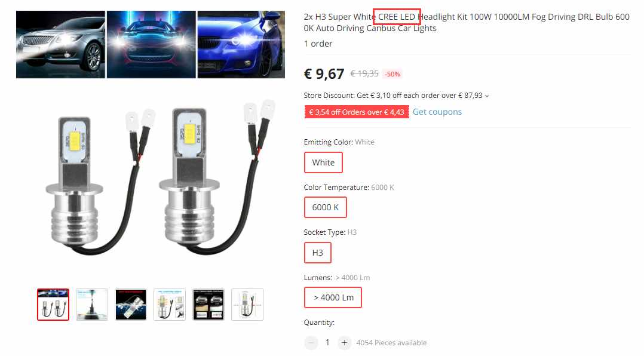
Task: Open second thumbnail showing light beam
Action: point(92,304)
